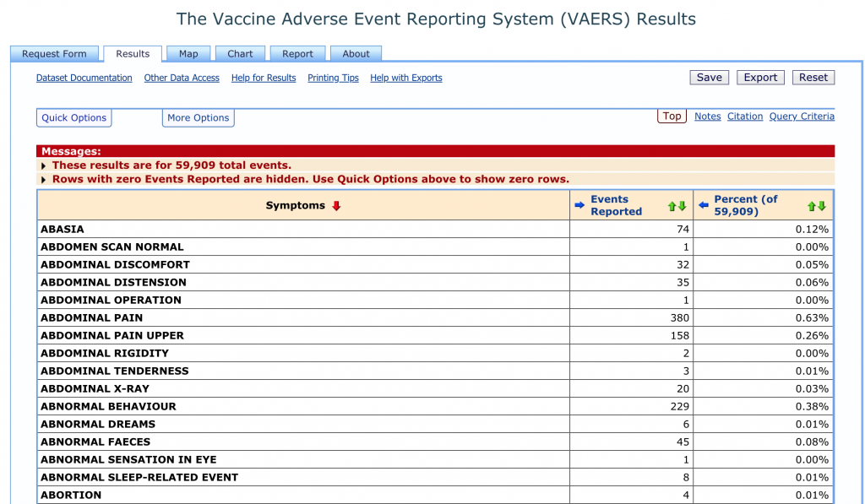Sort Events Reported ascending with green up arrow
This screenshot has height=504, width=865.
pos(672,206)
